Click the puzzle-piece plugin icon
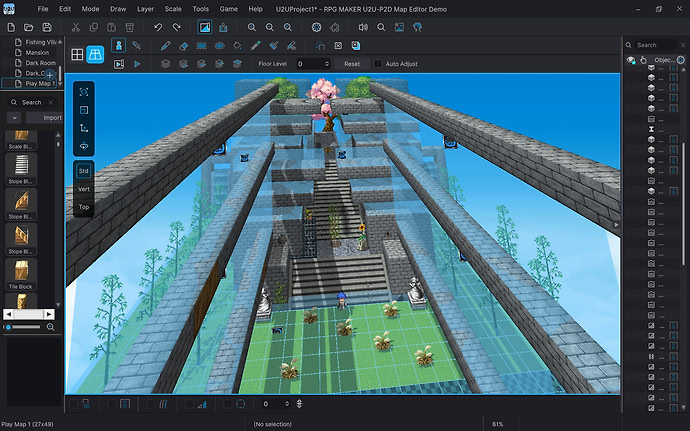 pos(335,27)
